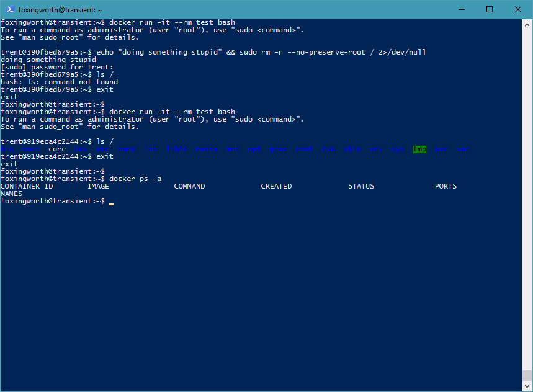
Task: Minimize the terminal window
Action: 461,9
